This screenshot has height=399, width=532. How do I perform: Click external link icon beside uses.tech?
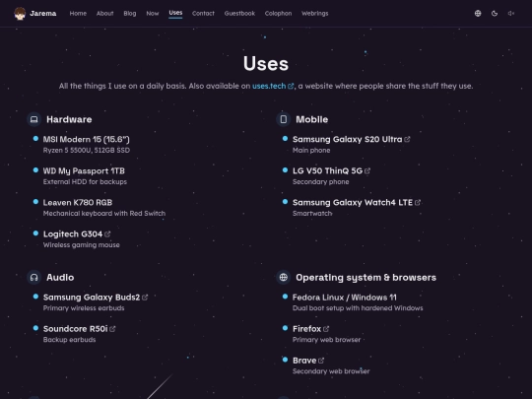(x=291, y=86)
